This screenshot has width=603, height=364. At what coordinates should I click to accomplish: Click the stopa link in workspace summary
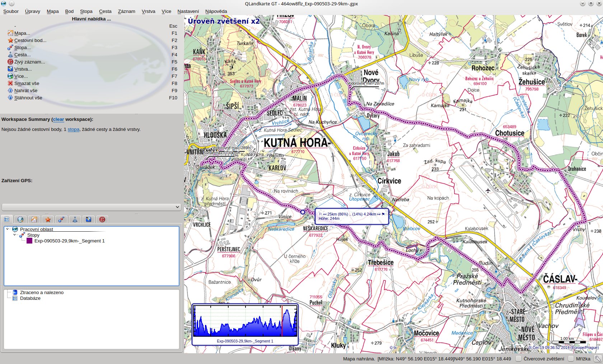tap(73, 129)
